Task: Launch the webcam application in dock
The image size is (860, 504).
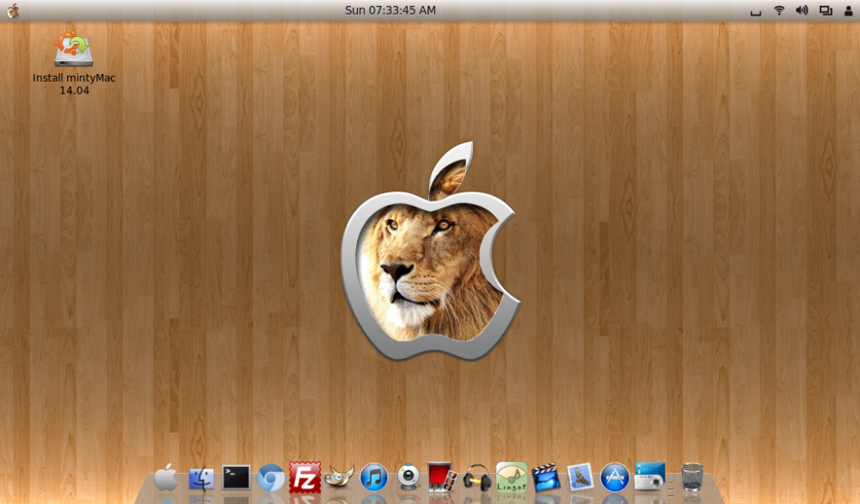Action: pos(408,477)
